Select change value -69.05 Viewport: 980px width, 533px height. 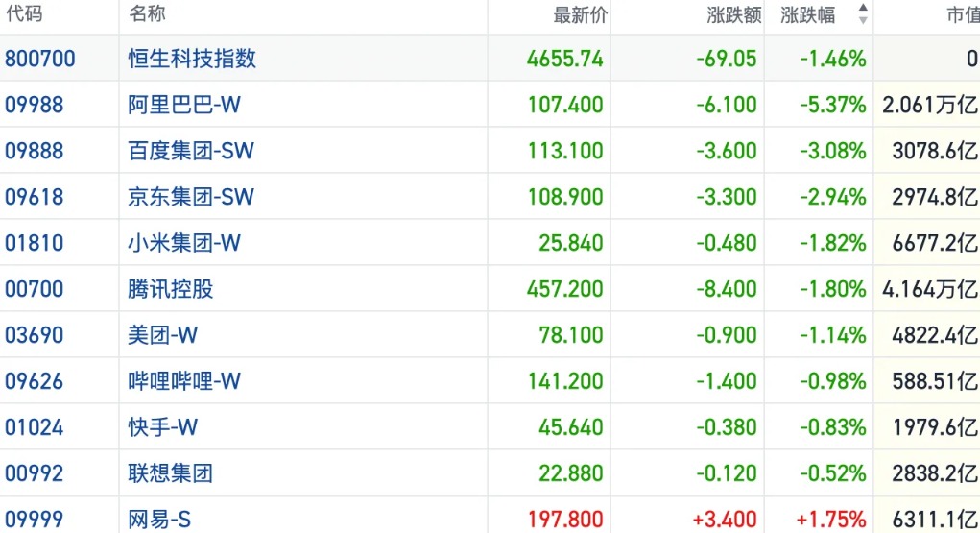point(727,59)
